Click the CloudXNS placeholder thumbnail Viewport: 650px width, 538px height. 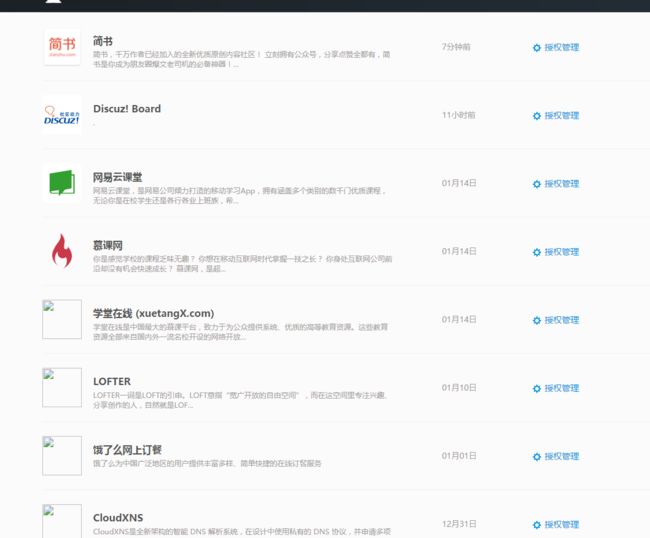click(62, 521)
